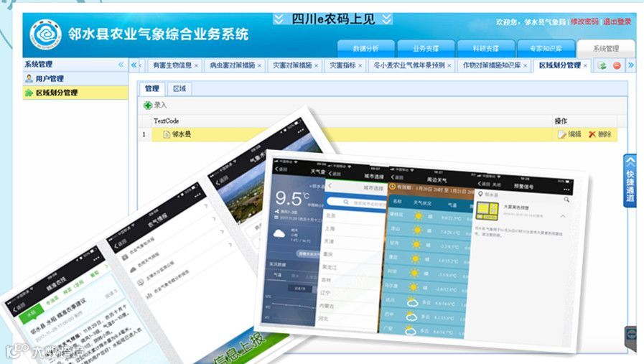Open the 快捷通道 side panel tab
Screen dimensions: 644x364
pyautogui.click(x=630, y=180)
